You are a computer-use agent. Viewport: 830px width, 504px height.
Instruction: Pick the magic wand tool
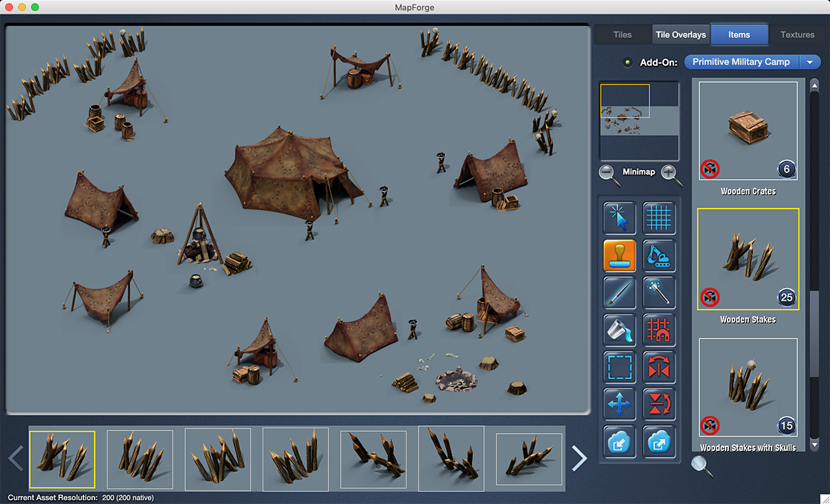point(659,293)
